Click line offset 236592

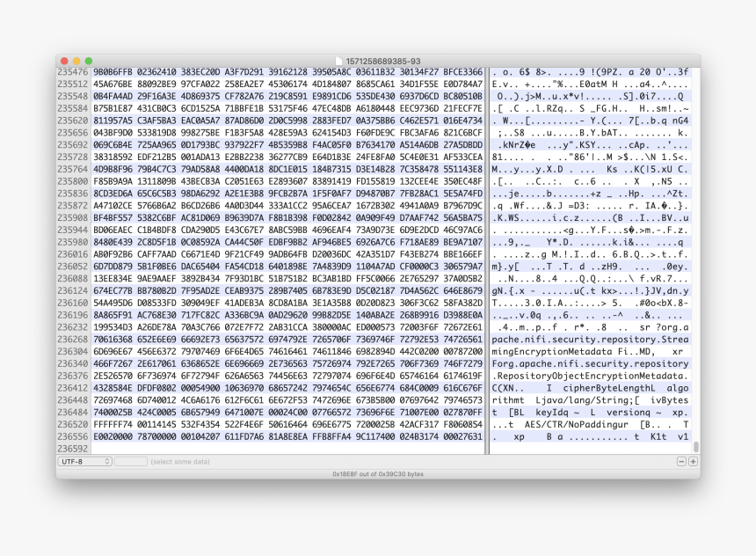[73, 449]
